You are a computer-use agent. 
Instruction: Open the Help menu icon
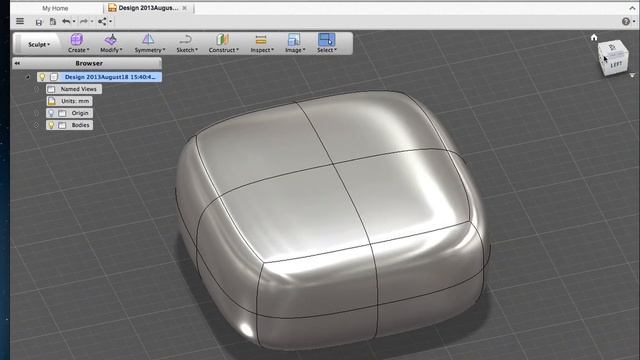coord(626,22)
